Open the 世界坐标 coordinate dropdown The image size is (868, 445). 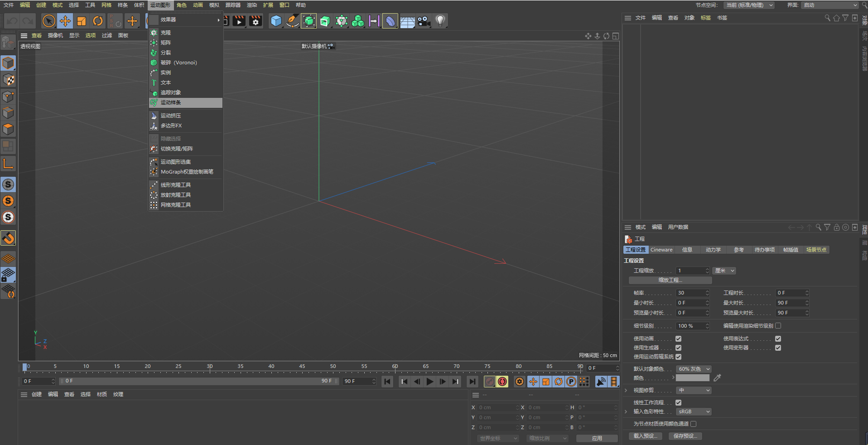pyautogui.click(x=498, y=438)
